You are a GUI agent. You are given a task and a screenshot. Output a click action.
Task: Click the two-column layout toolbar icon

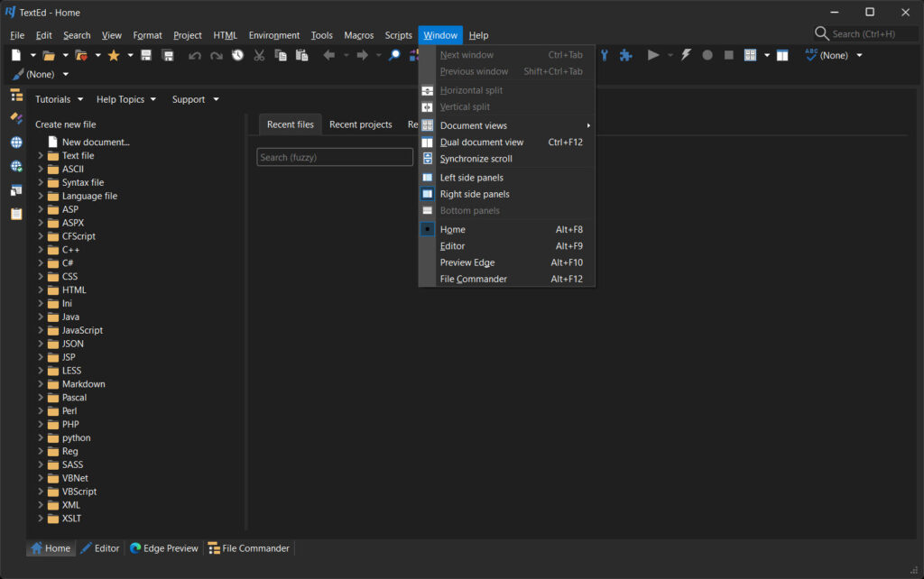point(782,55)
